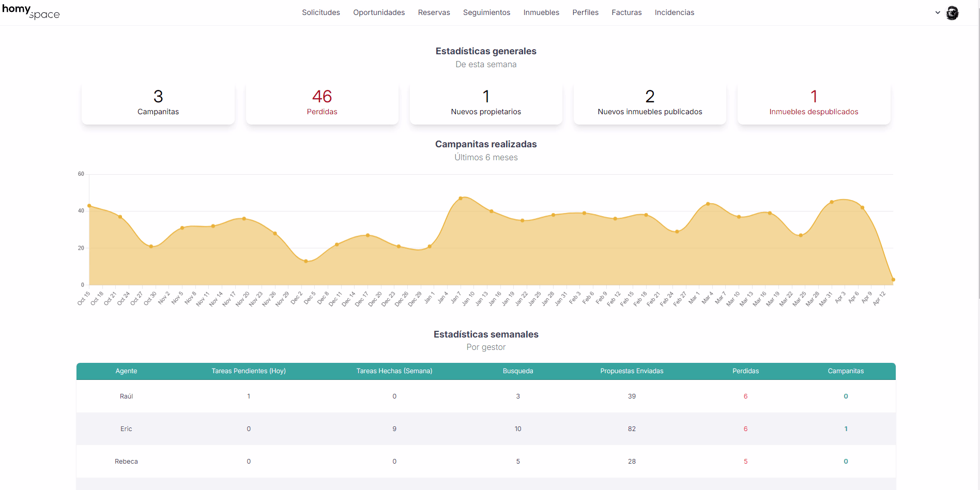Click the 'Por gestor' subtitle
980x490 pixels.
pyautogui.click(x=486, y=347)
